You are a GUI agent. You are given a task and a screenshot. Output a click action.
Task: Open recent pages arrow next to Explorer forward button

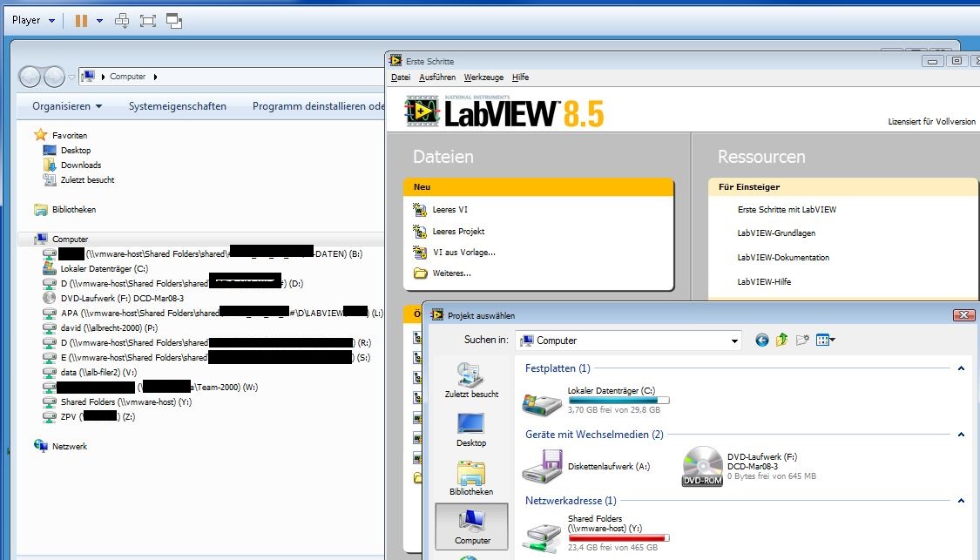pos(71,77)
